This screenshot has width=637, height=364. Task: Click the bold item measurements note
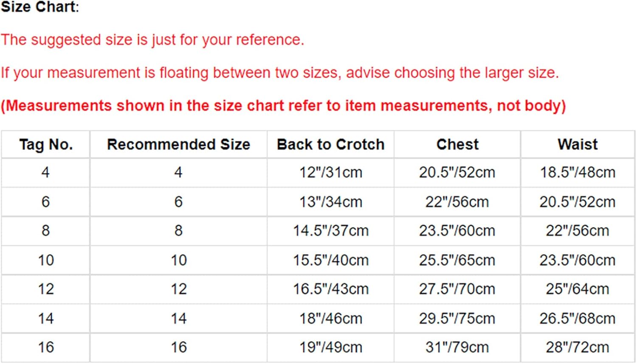point(283,106)
